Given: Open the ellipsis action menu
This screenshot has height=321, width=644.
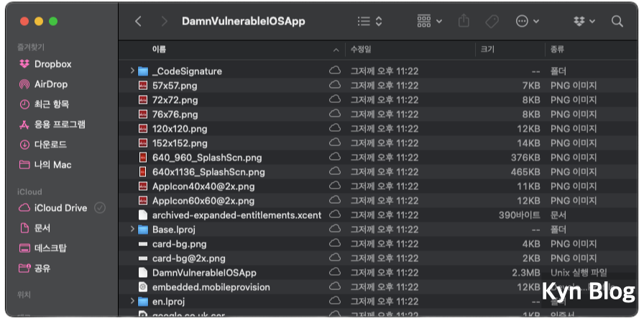Looking at the screenshot, I should tap(528, 22).
